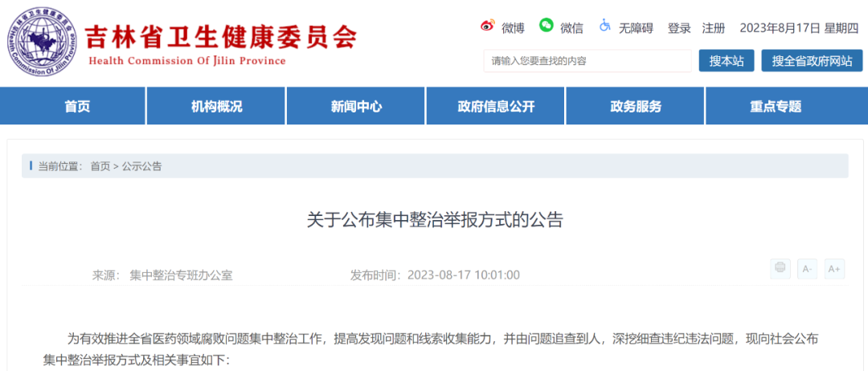Click the 微博 text link
Image resolution: width=868 pixels, height=371 pixels.
(x=513, y=28)
